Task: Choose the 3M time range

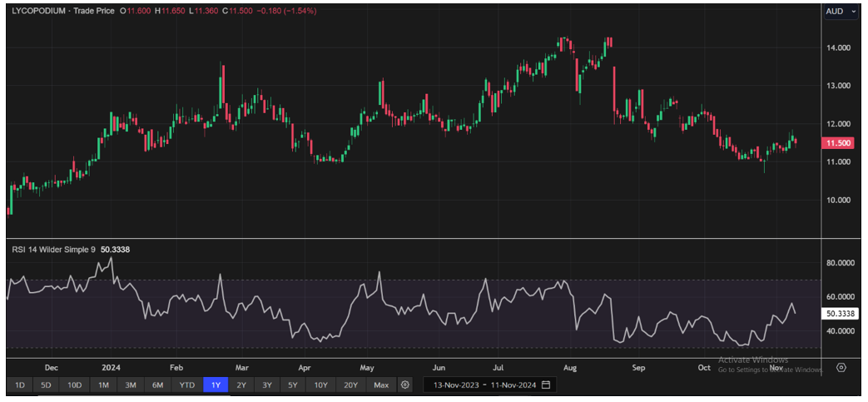Action: coord(131,385)
